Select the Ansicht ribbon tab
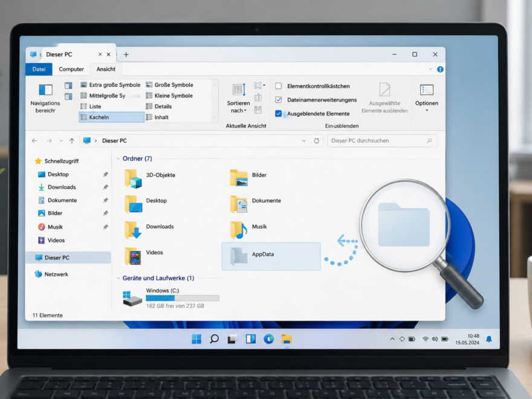This screenshot has width=532, height=399. [106, 69]
